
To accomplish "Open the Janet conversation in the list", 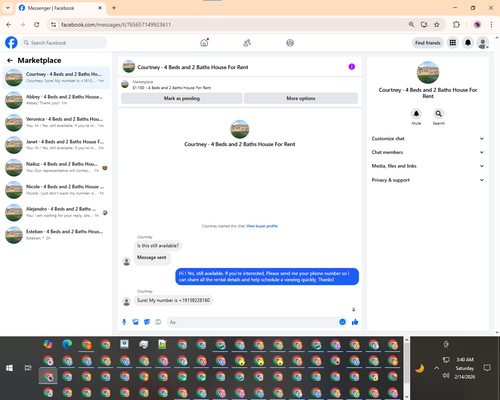I will click(56, 145).
